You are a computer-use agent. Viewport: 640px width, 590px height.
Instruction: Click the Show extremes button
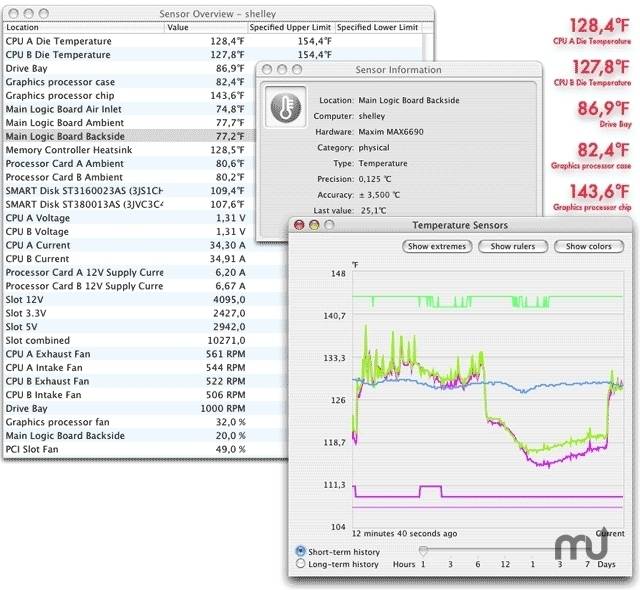[437, 246]
